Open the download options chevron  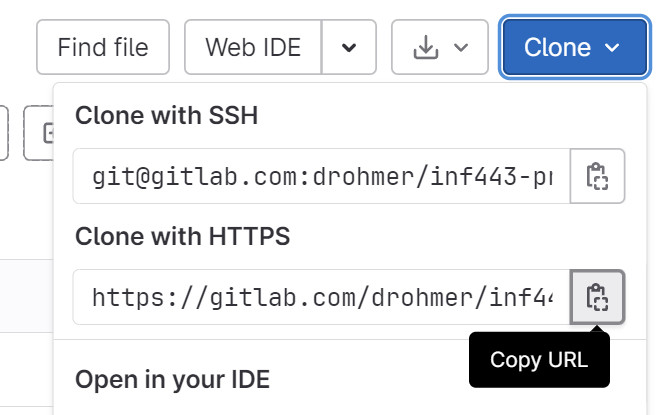[x=461, y=47]
